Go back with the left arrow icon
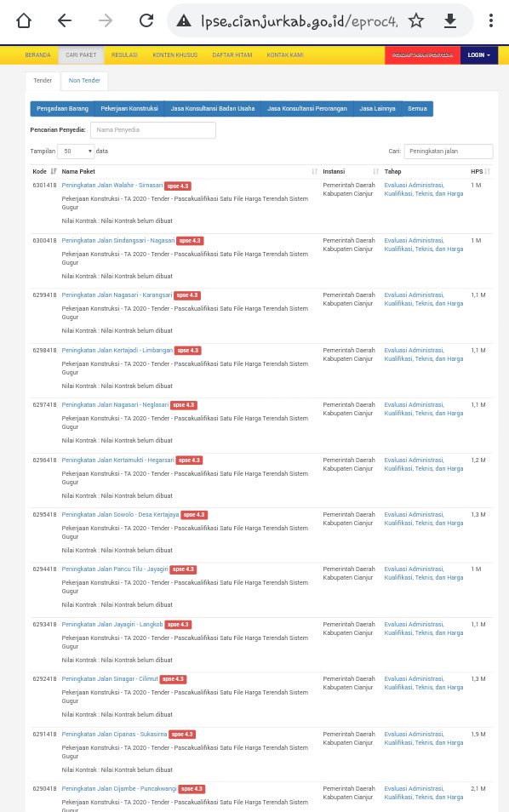This screenshot has height=812, width=509. click(x=64, y=20)
